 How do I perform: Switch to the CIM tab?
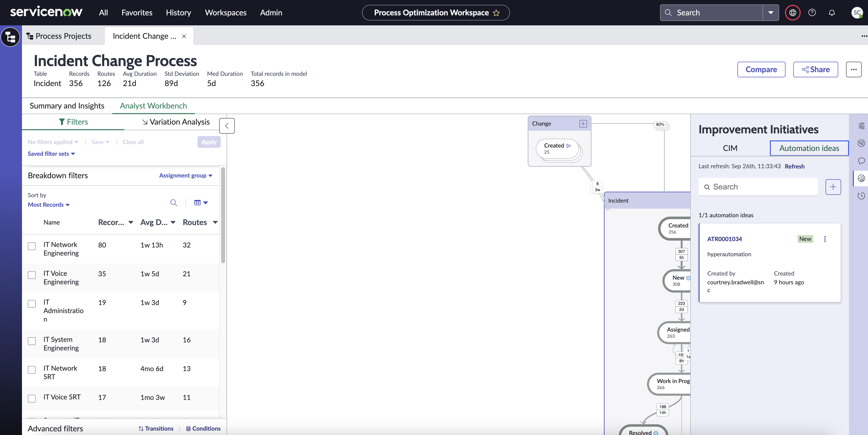(730, 148)
